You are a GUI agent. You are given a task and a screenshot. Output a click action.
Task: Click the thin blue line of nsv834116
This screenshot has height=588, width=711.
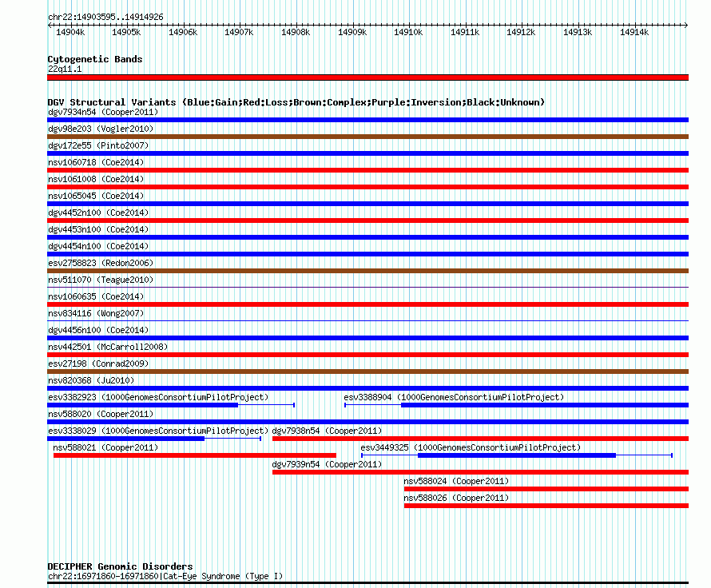point(367,320)
